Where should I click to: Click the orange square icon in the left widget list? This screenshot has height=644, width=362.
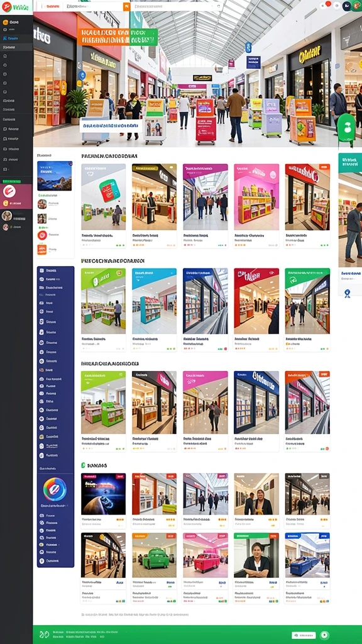pos(42,249)
